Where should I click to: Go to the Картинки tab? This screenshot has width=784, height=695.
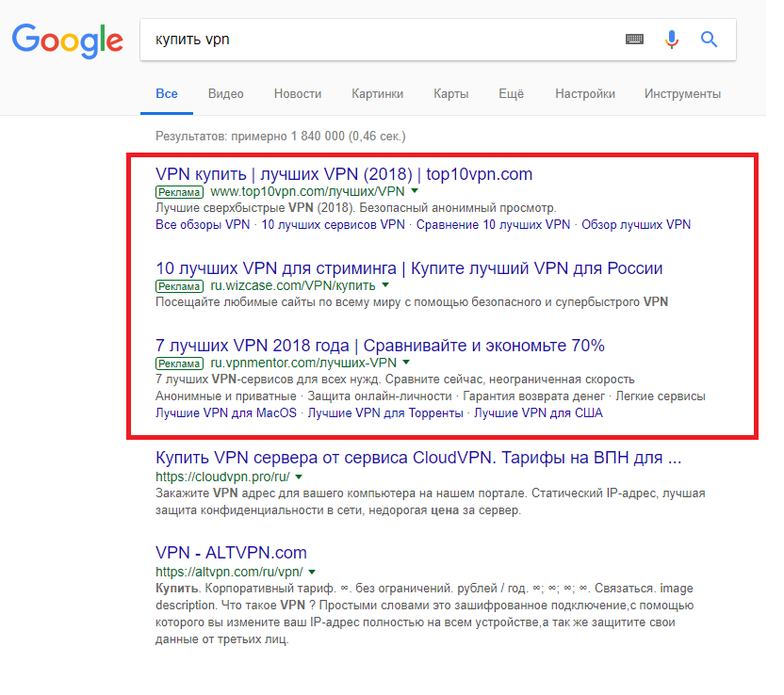pyautogui.click(x=377, y=94)
